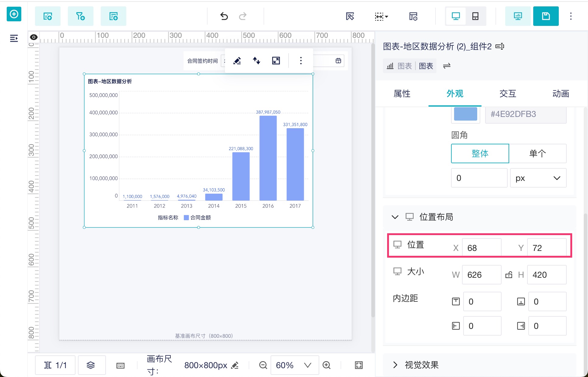Screen dimensions: 588x377
Task: Open the px unit dropdown
Action: (x=538, y=178)
